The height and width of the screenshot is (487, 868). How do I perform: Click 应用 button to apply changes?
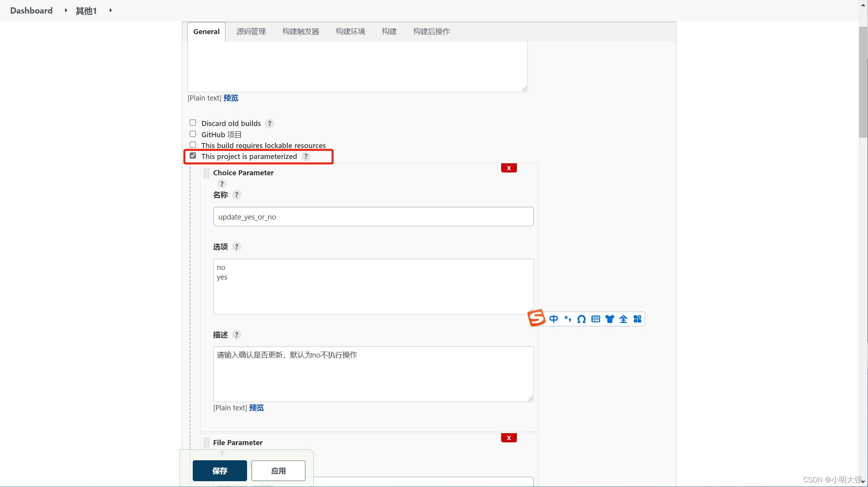click(x=278, y=470)
